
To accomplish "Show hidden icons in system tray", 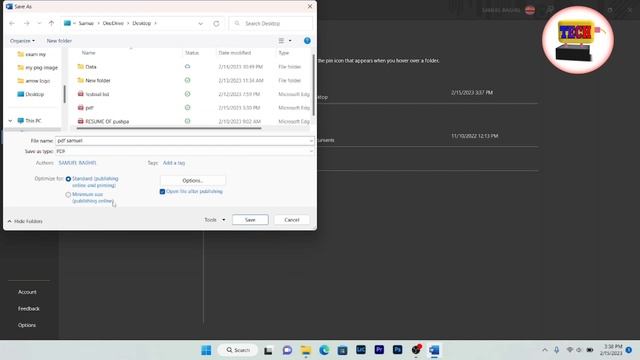I will tap(545, 350).
